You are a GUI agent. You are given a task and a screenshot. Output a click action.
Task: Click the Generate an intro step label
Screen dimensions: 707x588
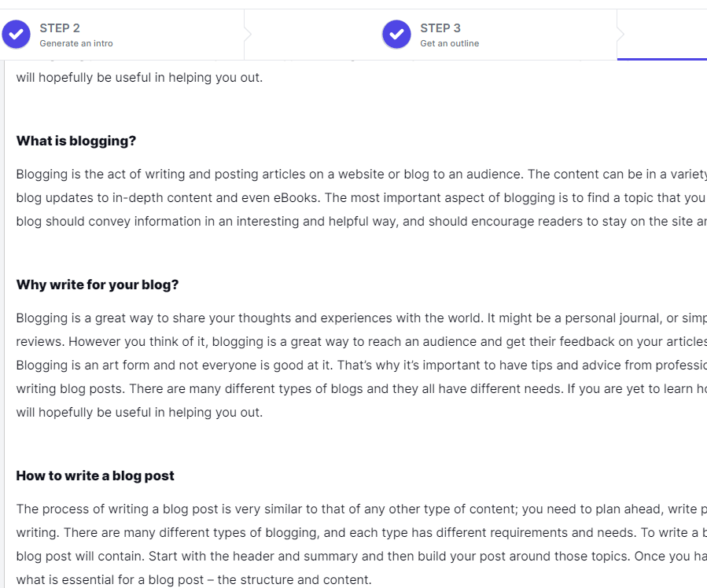pos(78,44)
